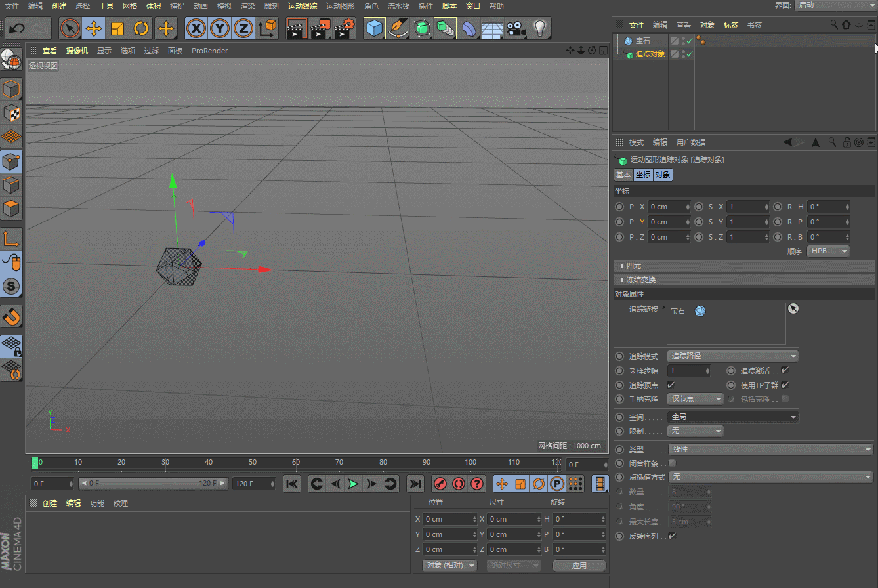
Task: Toggle the 追踪顶点 checkbox
Action: pos(671,385)
